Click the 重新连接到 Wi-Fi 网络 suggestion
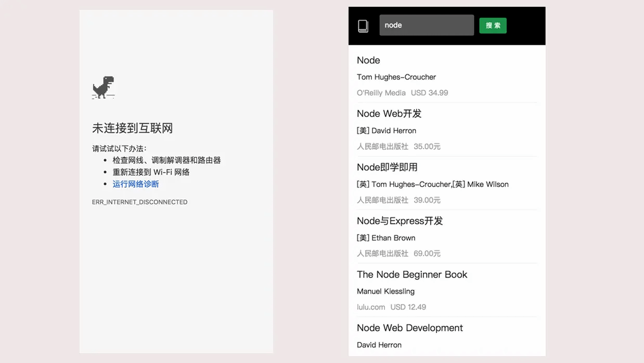 coord(151,172)
